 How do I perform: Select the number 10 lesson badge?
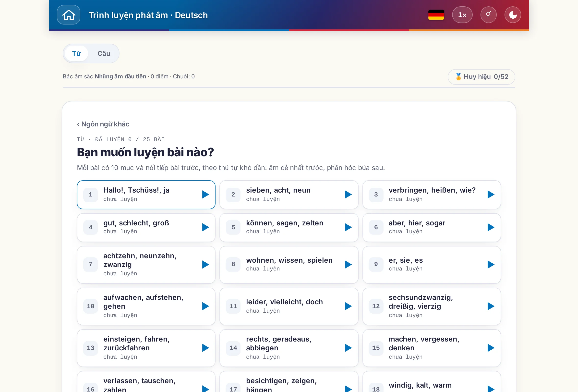91,306
